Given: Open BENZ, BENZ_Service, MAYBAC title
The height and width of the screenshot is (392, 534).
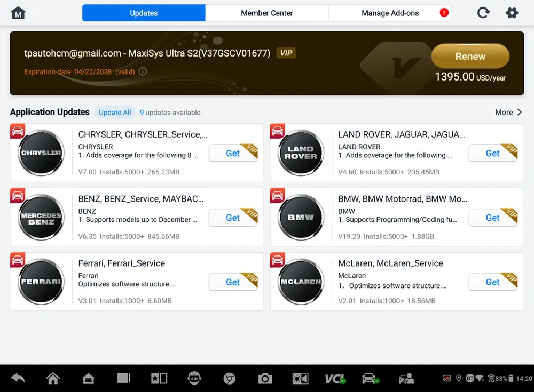Looking at the screenshot, I should pyautogui.click(x=141, y=199).
